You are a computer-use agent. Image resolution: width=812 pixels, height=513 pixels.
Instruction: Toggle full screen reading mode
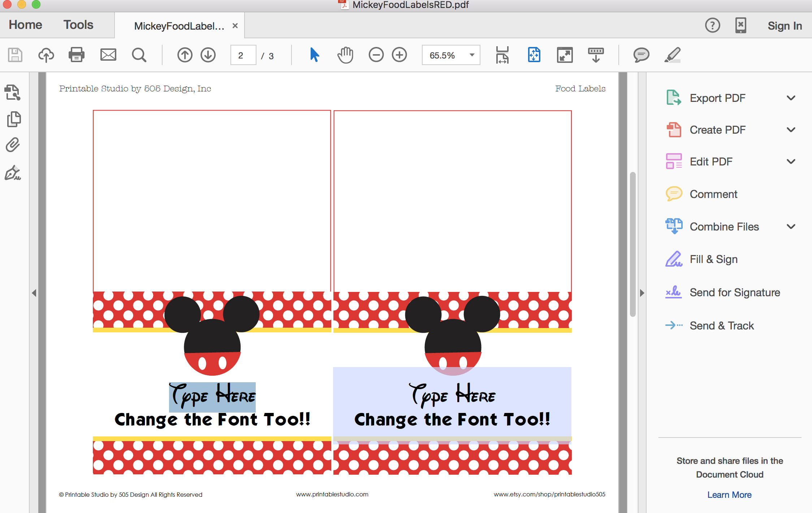tap(565, 55)
